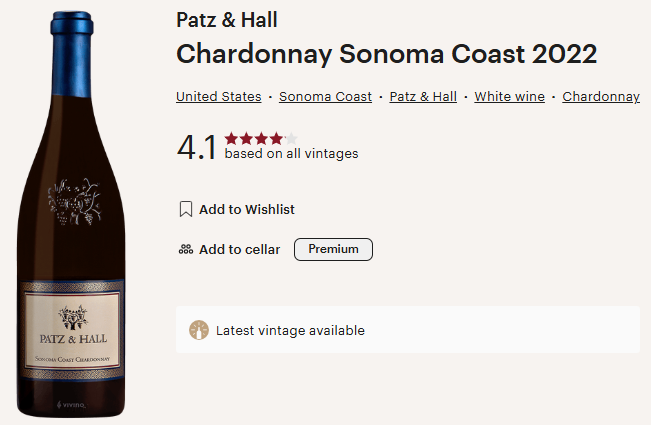The image size is (651, 425).
Task: Open the Sonoma Coast region breadcrumb link
Action: coord(325,97)
